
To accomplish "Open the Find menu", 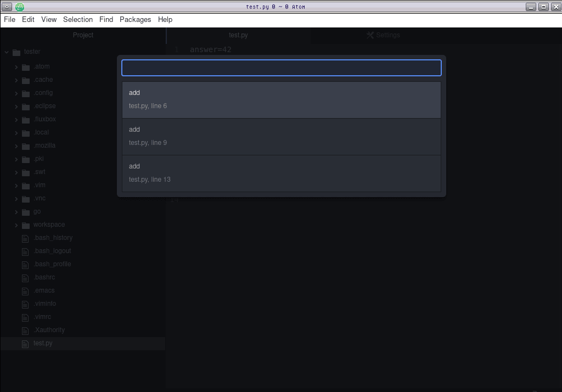I will 106,19.
